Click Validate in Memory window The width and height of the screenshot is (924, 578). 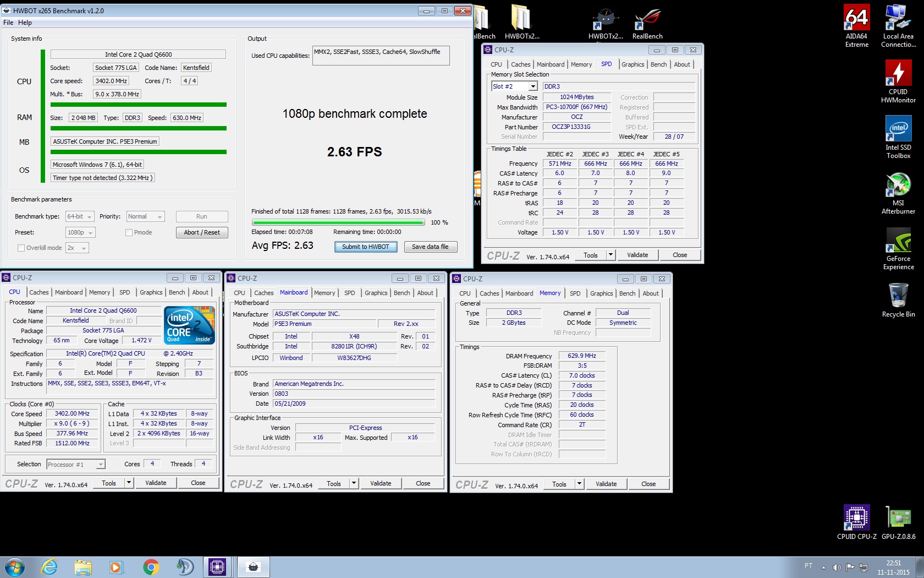606,484
